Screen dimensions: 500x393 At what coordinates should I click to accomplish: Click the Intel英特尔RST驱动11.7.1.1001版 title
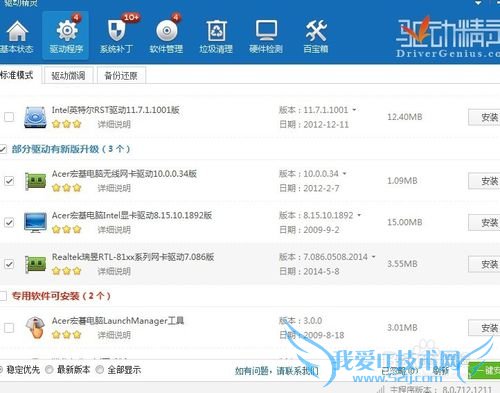[116, 110]
